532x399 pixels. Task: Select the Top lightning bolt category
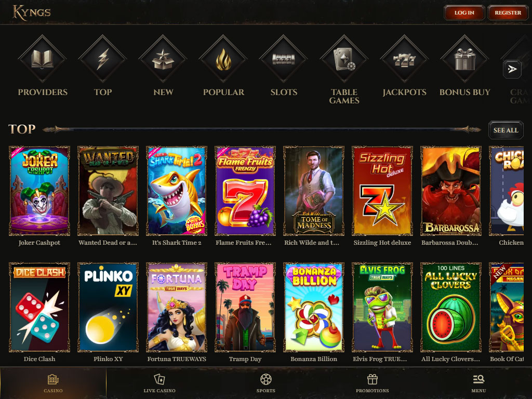pyautogui.click(x=103, y=59)
